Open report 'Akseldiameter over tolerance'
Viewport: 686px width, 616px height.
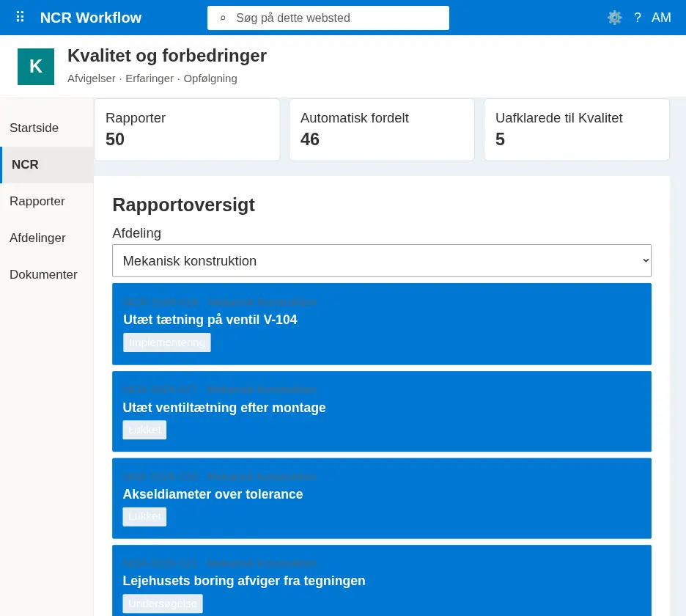[382, 498]
